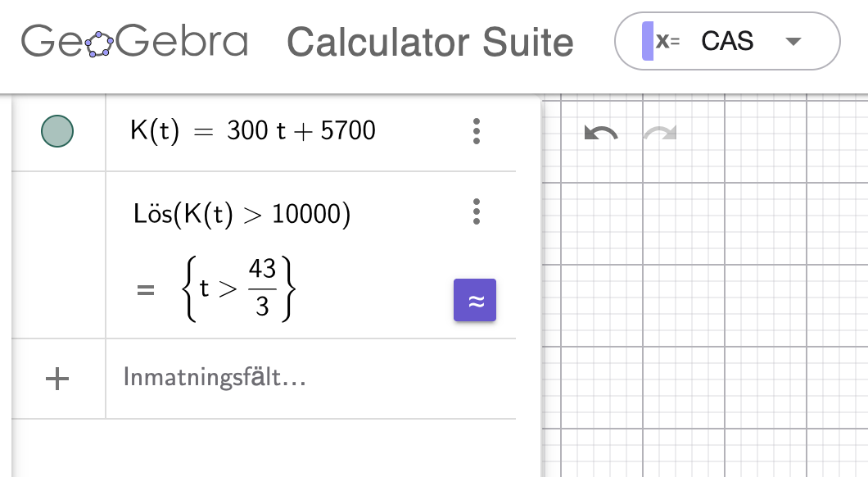
Task: Click the divider between algebra and graphics panels
Action: click(x=541, y=287)
